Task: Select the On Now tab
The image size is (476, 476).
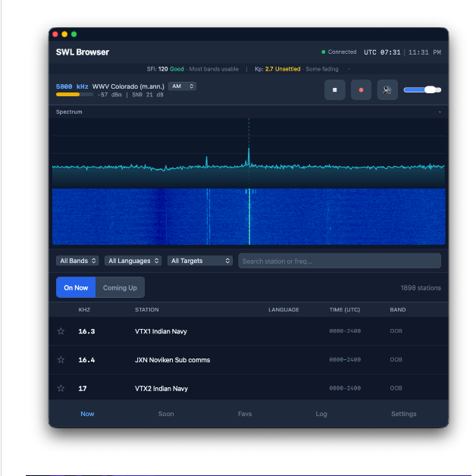Action: coord(76,287)
